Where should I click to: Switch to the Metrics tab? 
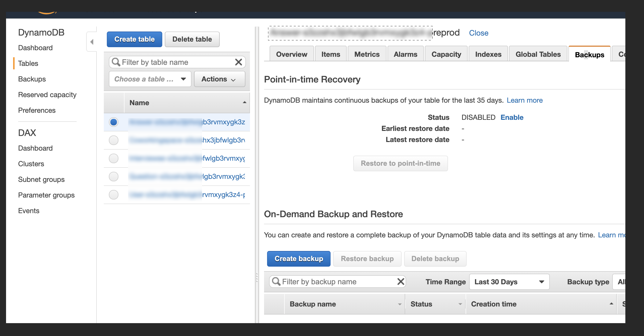(367, 54)
